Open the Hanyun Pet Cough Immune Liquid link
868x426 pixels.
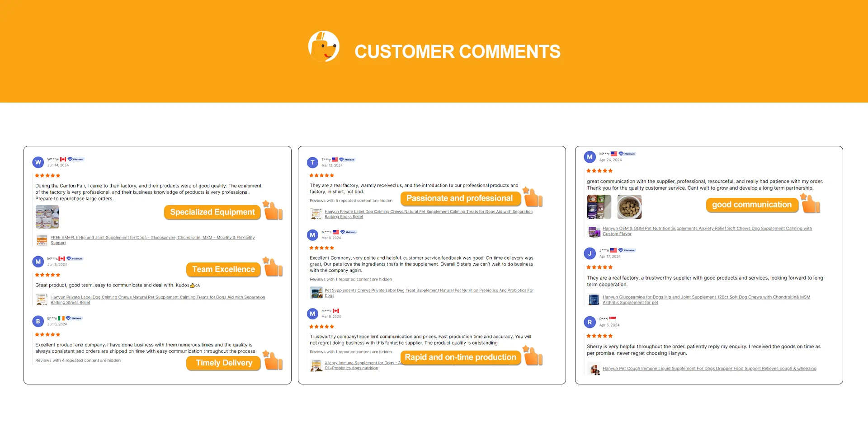[709, 369]
